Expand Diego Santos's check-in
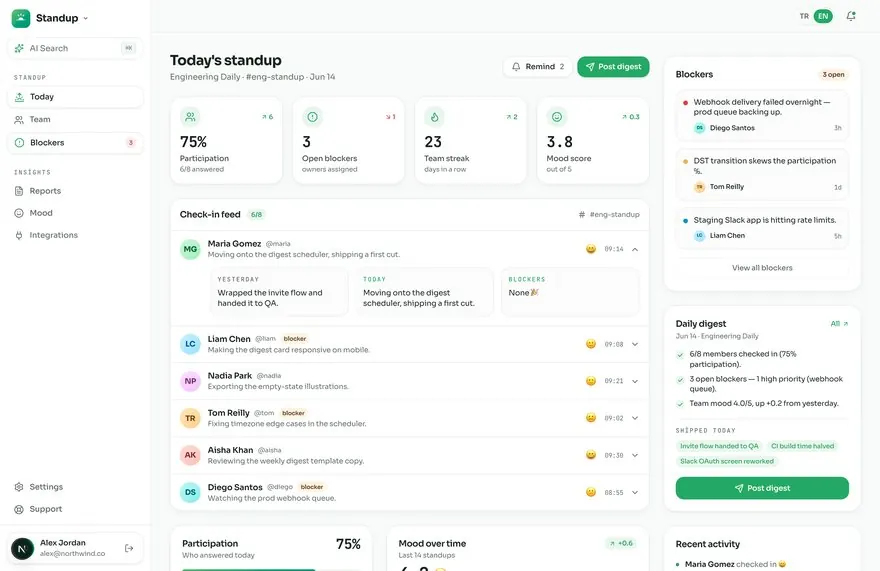 coord(635,492)
